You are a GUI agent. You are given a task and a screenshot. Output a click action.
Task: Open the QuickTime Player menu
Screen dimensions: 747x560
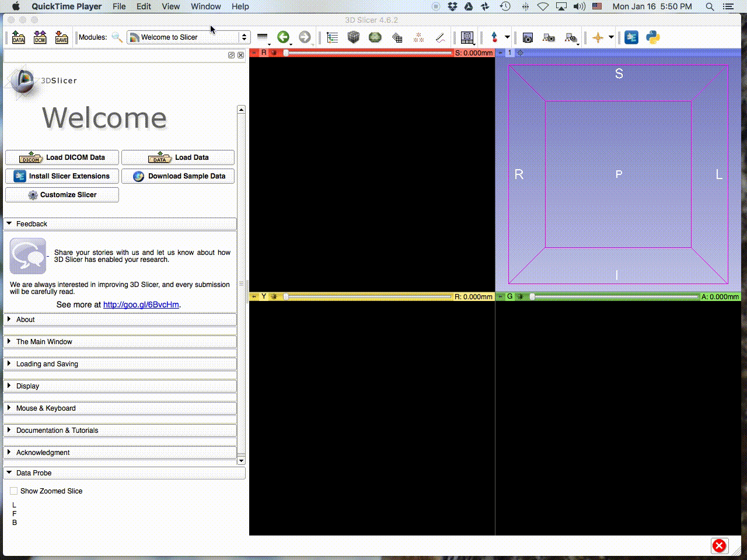(x=67, y=6)
